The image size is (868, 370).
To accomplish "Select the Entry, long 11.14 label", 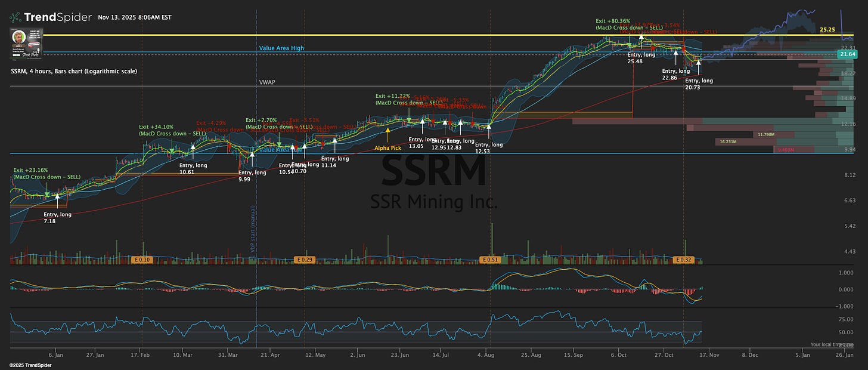I will [335, 162].
